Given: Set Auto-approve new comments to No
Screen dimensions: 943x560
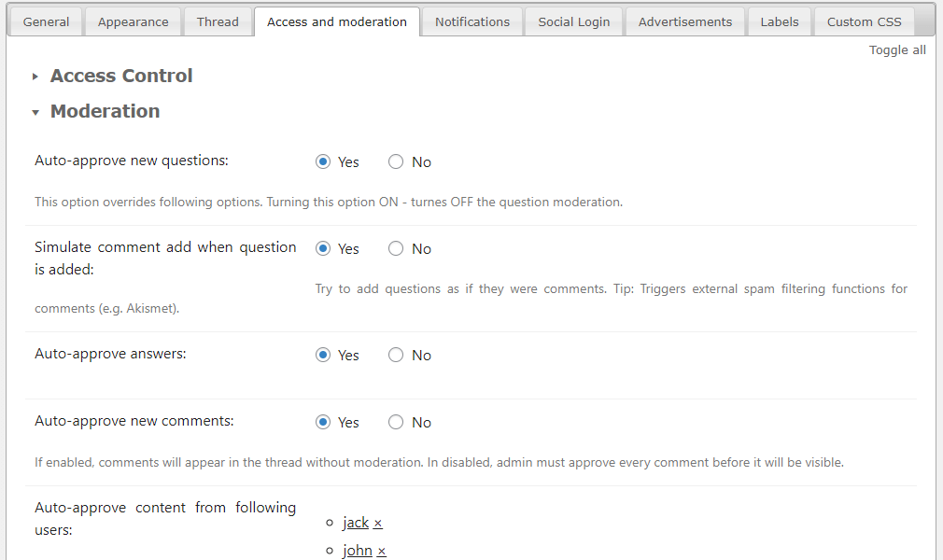Looking at the screenshot, I should [x=396, y=423].
